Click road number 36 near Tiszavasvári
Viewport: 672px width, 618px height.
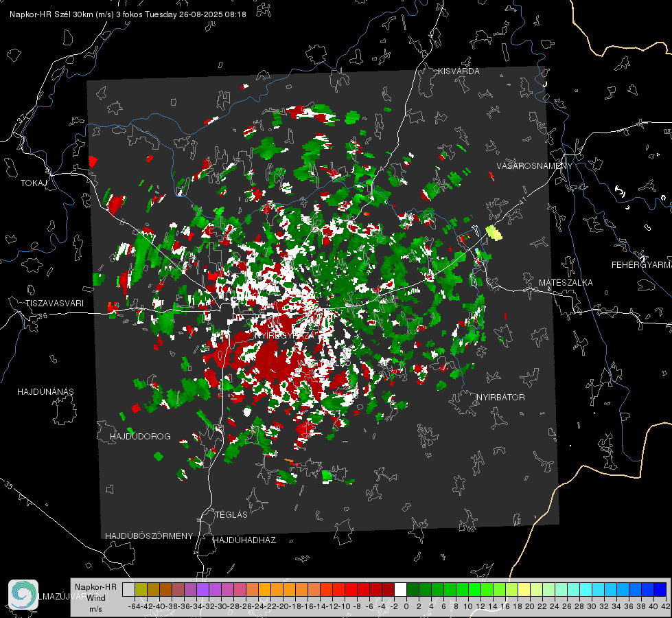[x=43, y=316]
